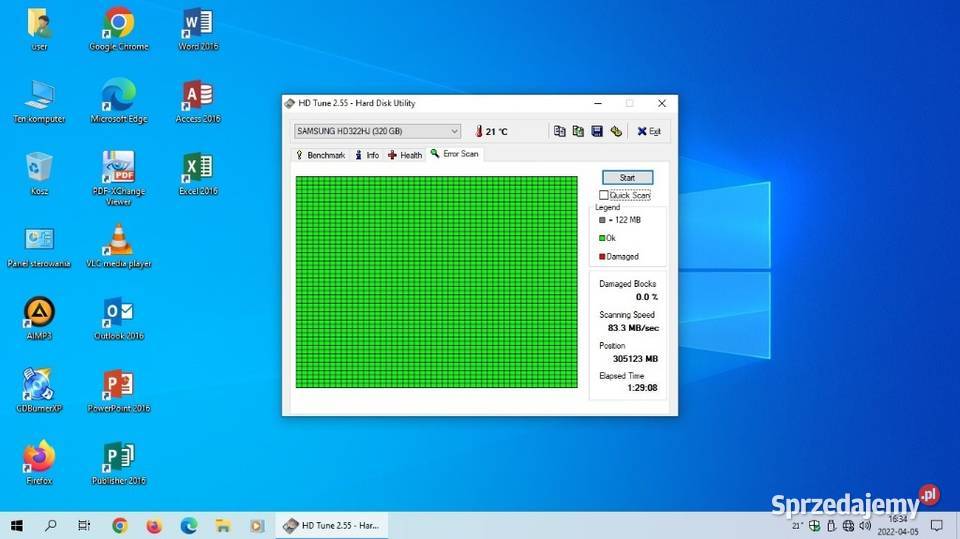
Task: Minimize the HD Tune window
Action: tap(598, 104)
